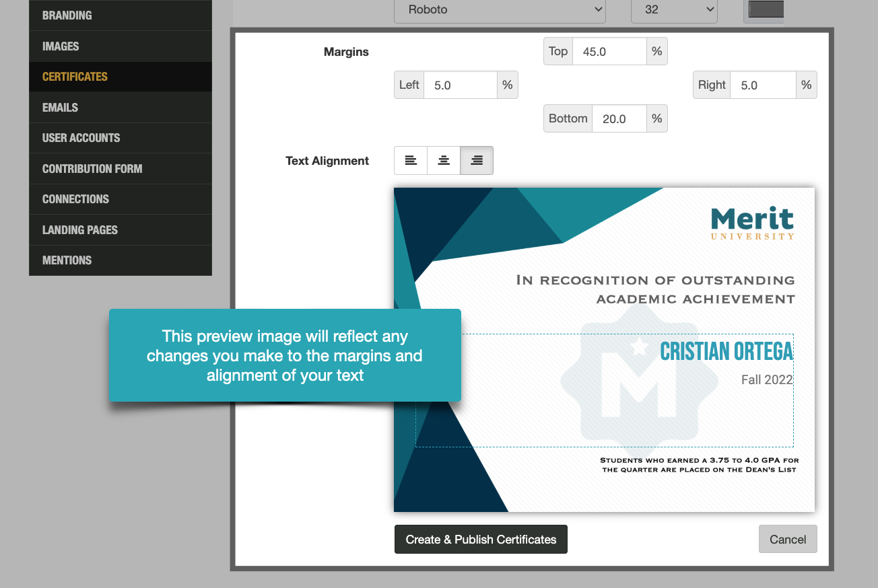Click Create & Publish Certificates
Screen dimensions: 878x588
tap(480, 539)
